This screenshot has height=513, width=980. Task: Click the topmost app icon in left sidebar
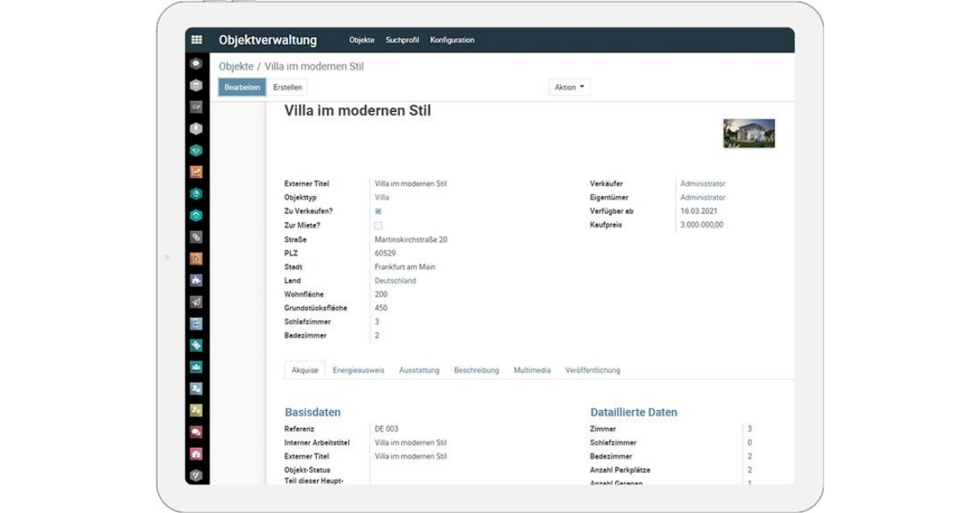194,61
